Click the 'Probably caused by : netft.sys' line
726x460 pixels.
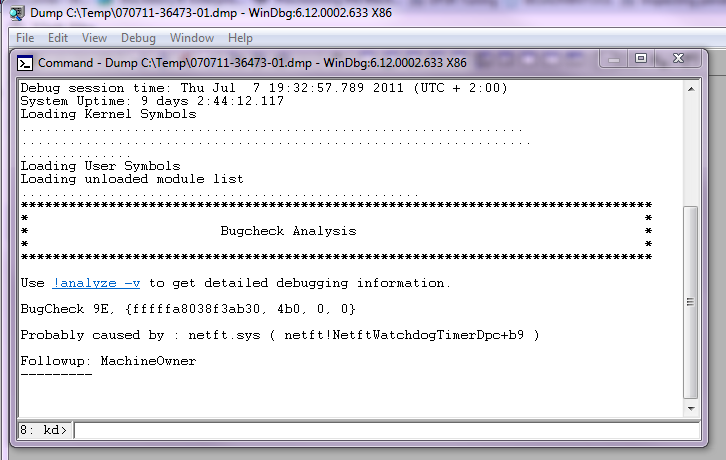pyautogui.click(x=280, y=335)
